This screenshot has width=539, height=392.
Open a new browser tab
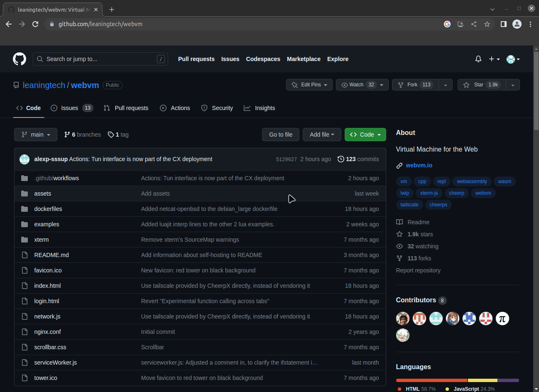coord(112,9)
